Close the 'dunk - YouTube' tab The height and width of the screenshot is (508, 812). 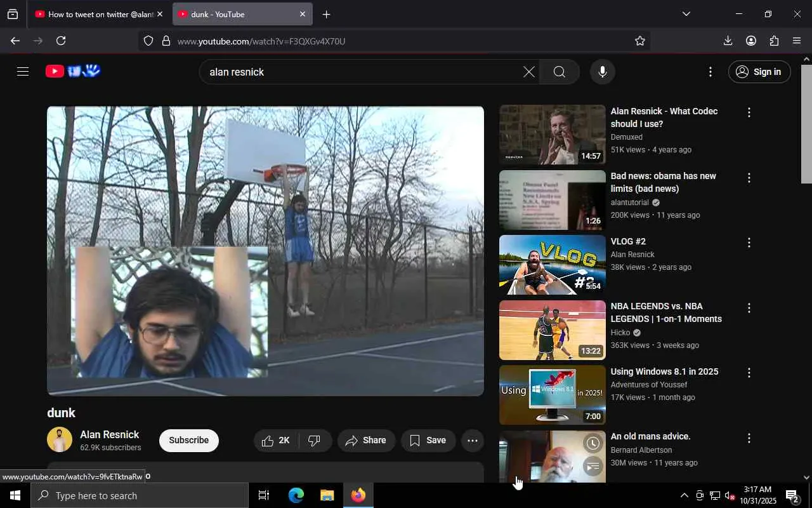coord(303,14)
